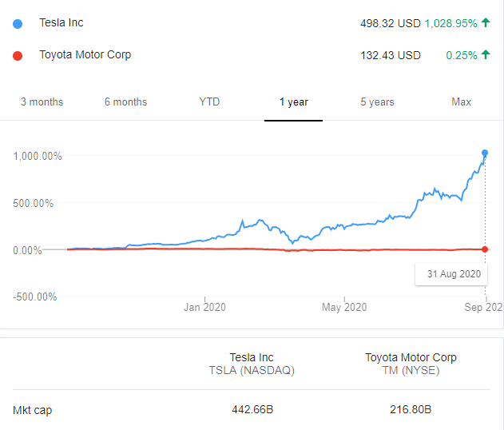Screen dimensions: 504x430
Task: Click the blue Tesla legend dot
Action: (x=18, y=23)
